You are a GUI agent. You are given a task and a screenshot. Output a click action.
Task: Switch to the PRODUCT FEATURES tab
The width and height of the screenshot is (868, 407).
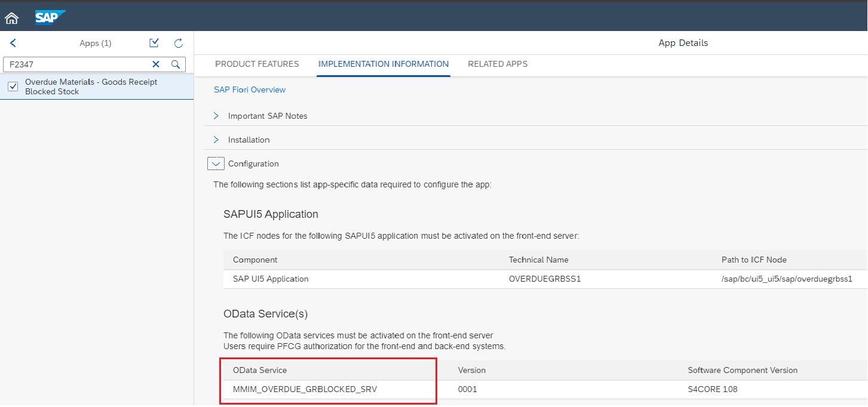pos(257,64)
